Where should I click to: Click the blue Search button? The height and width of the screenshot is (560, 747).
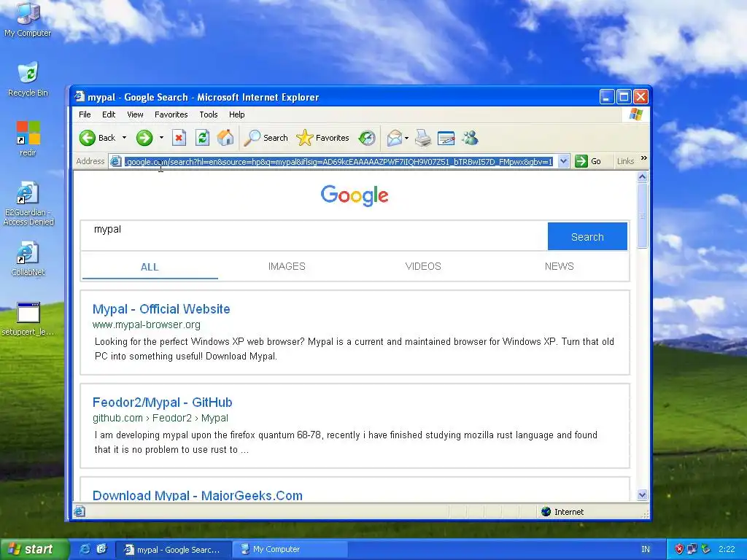587,237
